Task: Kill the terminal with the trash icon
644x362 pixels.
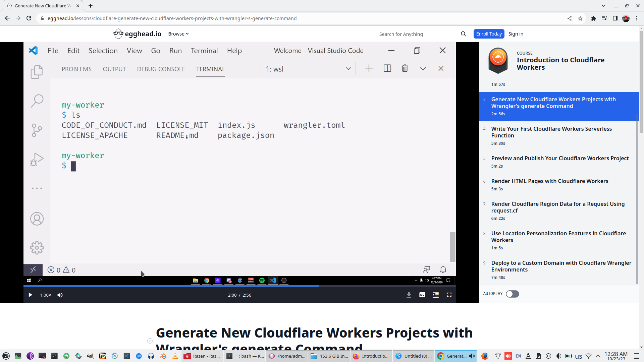Action: pyautogui.click(x=405, y=68)
